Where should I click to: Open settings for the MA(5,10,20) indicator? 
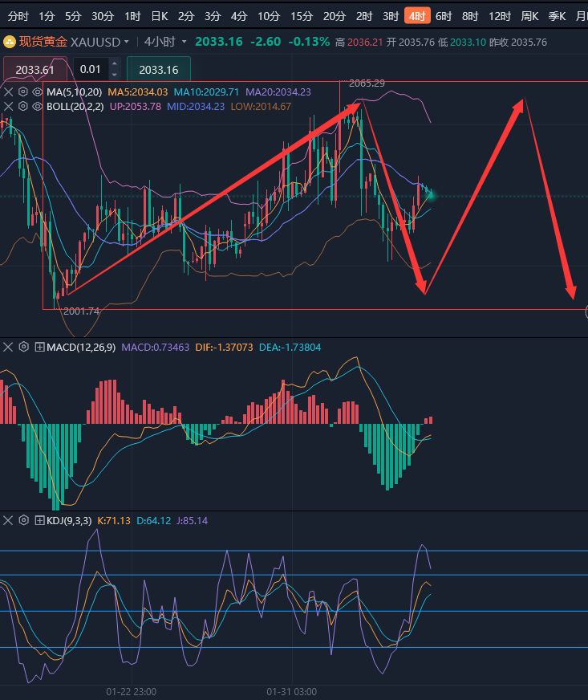(23, 92)
